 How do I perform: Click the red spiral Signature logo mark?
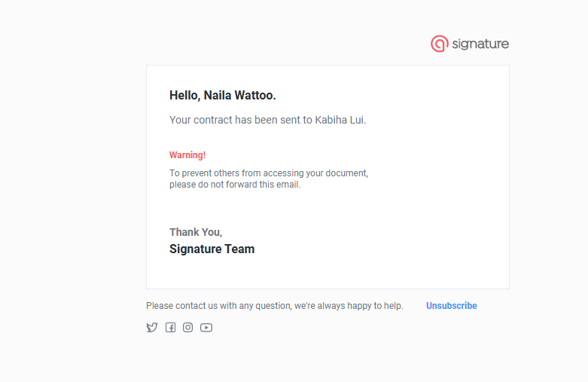tap(440, 44)
